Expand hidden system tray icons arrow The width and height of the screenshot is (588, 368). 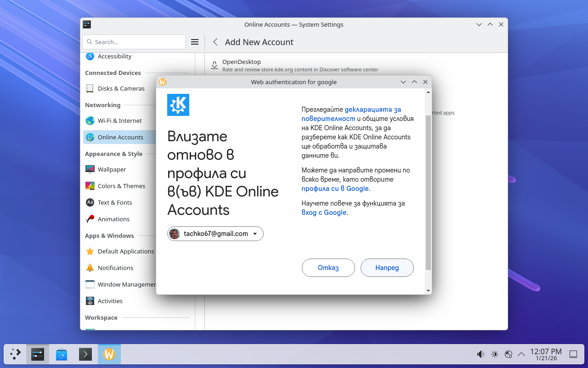pos(521,354)
